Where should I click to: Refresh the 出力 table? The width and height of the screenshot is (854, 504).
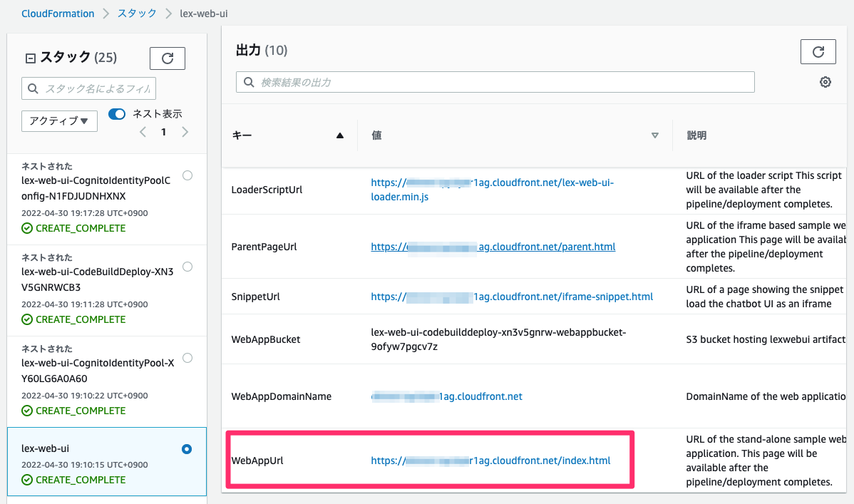[x=818, y=51]
